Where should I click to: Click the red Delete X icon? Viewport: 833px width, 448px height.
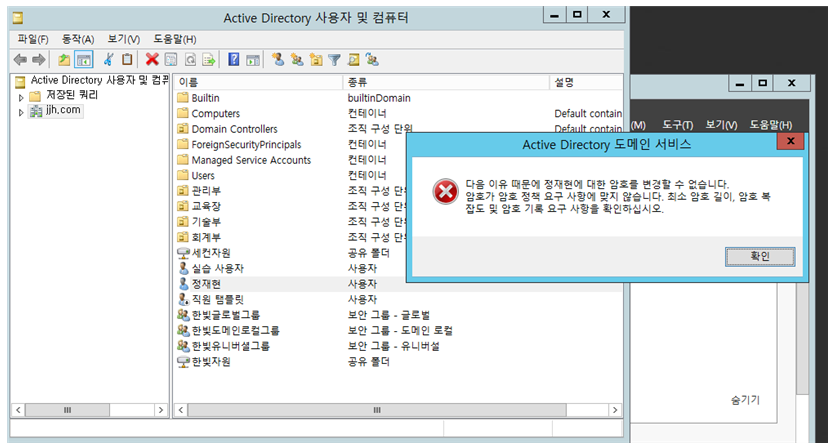coord(152,60)
